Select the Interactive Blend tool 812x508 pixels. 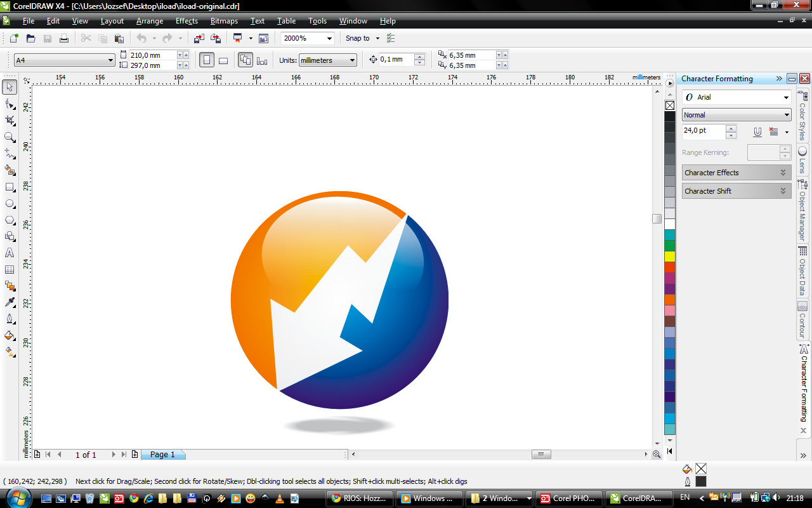tap(10, 286)
